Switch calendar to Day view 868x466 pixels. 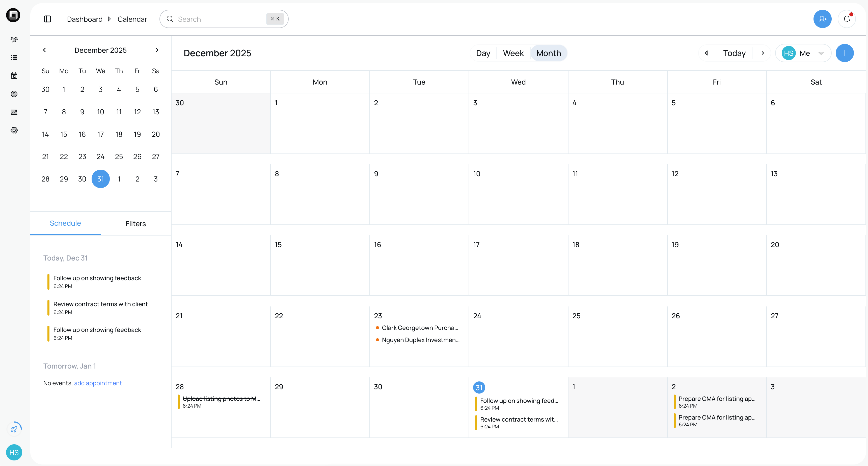click(x=483, y=53)
